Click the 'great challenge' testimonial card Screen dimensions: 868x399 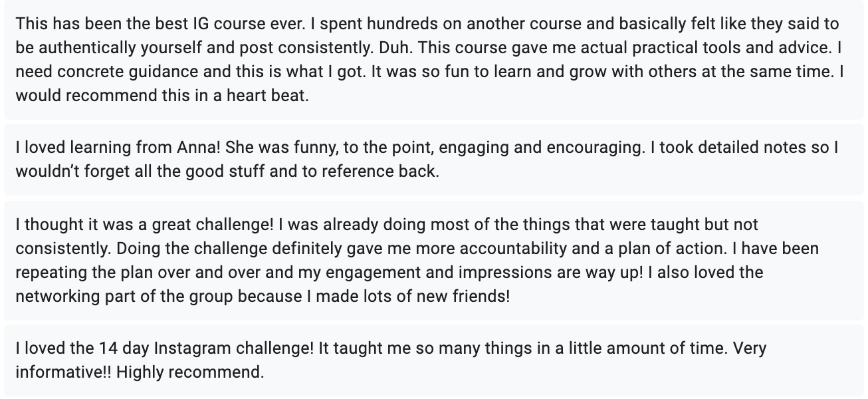pos(433,260)
